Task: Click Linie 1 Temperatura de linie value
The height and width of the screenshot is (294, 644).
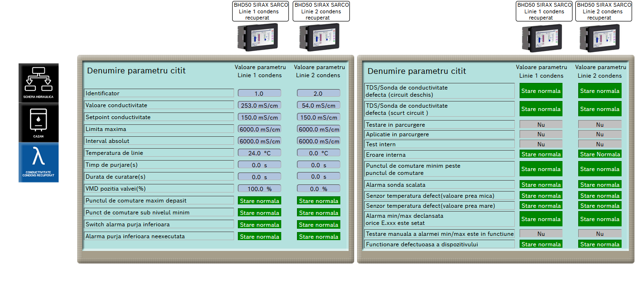Action: click(259, 153)
